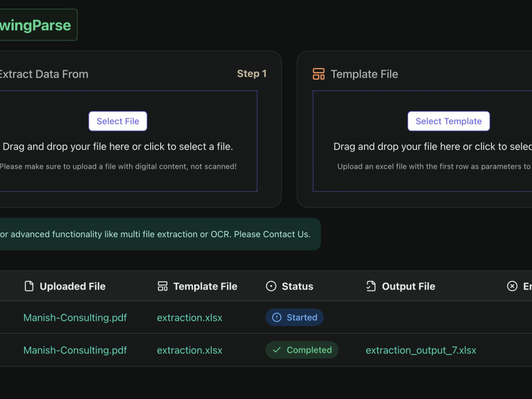Click the Completed status badge
Screen dimensions: 532x399
click(x=302, y=350)
